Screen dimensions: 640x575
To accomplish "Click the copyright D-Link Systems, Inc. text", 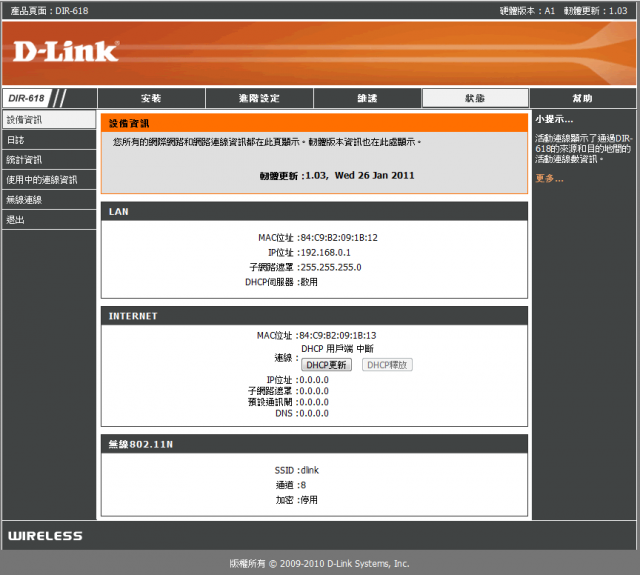I will pos(319,564).
